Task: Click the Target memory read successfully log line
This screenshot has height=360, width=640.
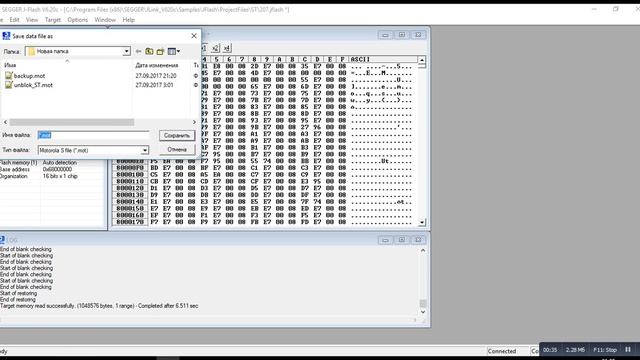Action: [x=99, y=306]
